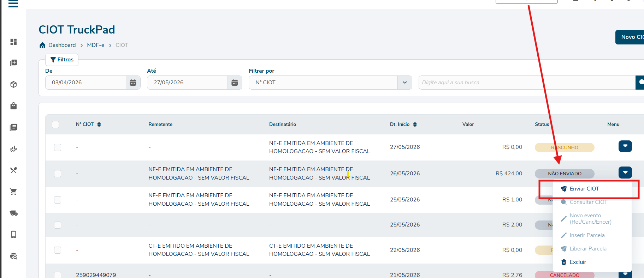Click the home icon in the breadcrumb
Viewport: 644px width, 278px height.
42,45
